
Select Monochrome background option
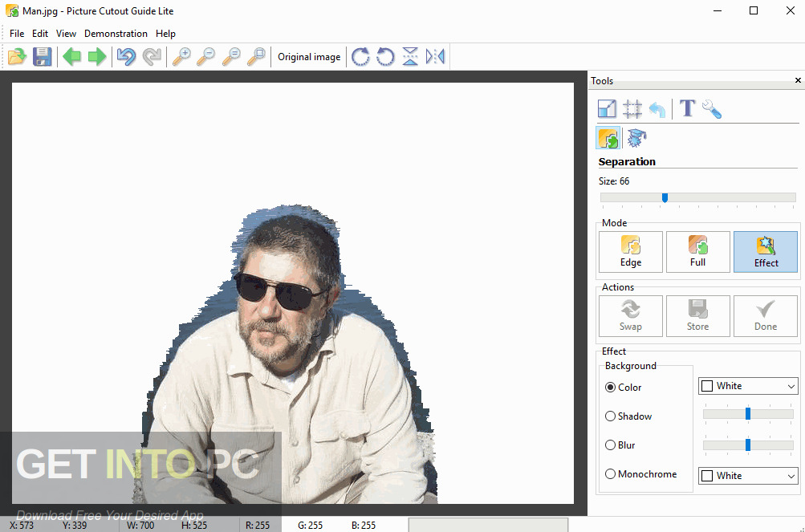tap(640, 474)
